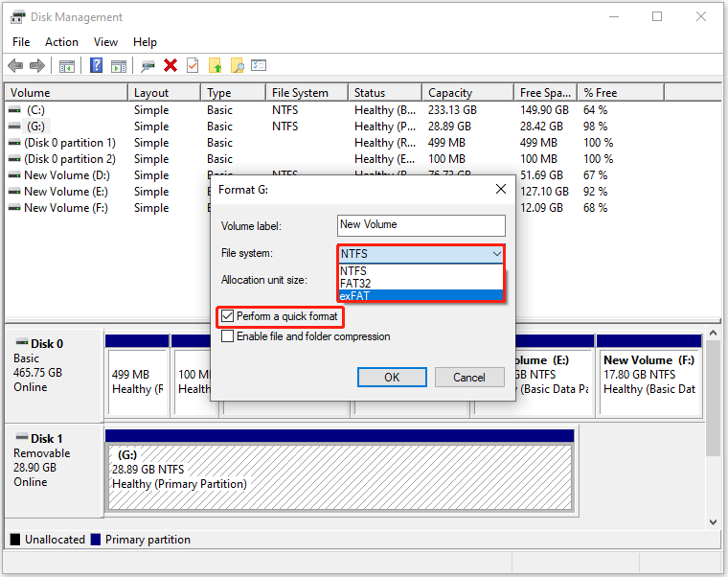Viewport: 728px width, 577px height.
Task: Click drive icon beside Disk 0 partition 1
Action: click(x=15, y=143)
